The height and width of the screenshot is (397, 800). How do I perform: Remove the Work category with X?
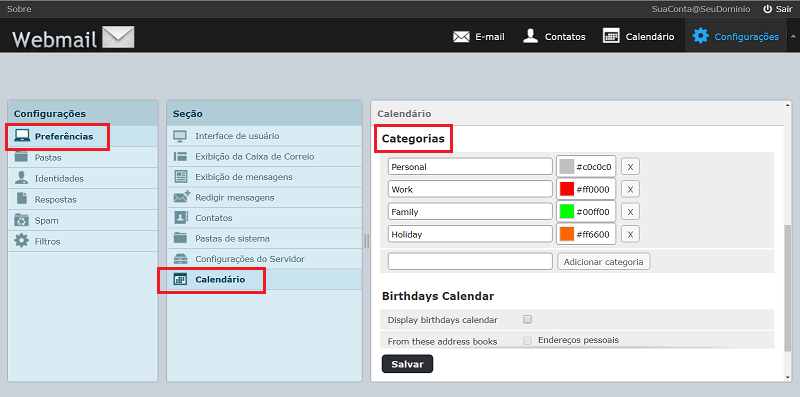pos(630,189)
